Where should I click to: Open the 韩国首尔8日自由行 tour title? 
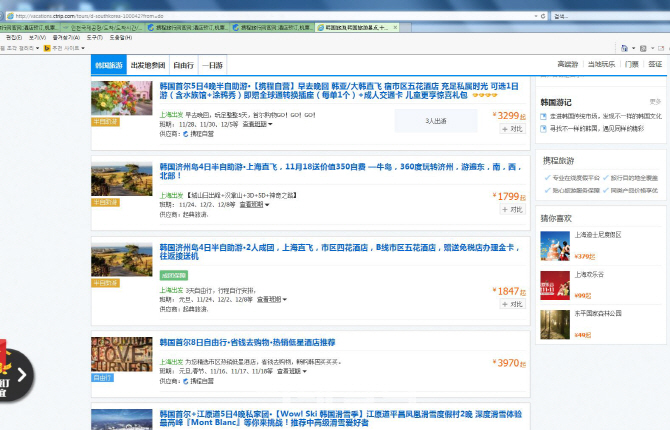coord(247,342)
